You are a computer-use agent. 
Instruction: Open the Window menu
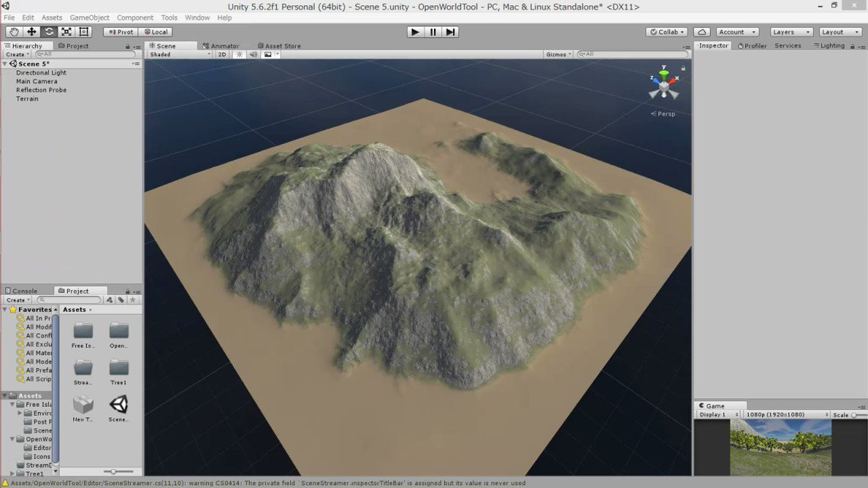[197, 17]
